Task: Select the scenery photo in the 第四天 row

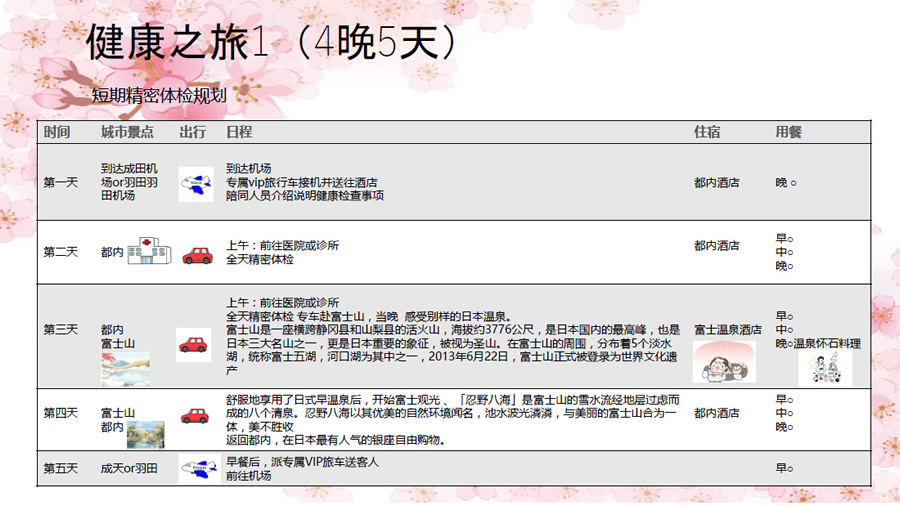Action: click(x=145, y=434)
